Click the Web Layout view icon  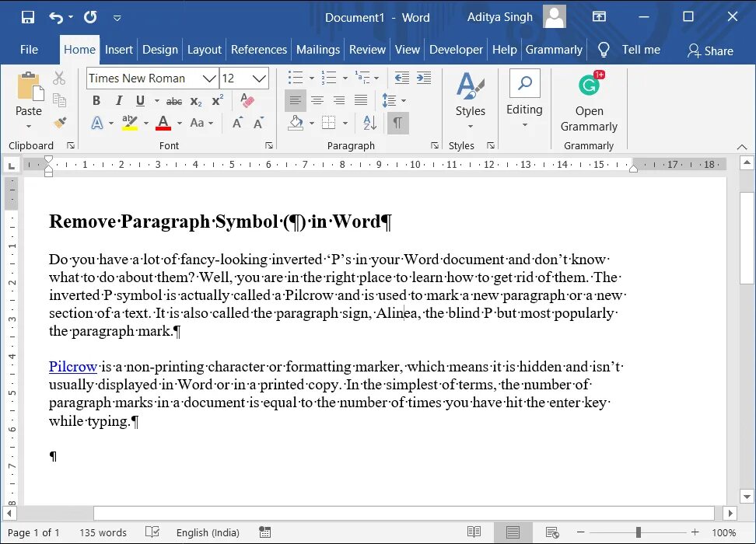coord(552,532)
